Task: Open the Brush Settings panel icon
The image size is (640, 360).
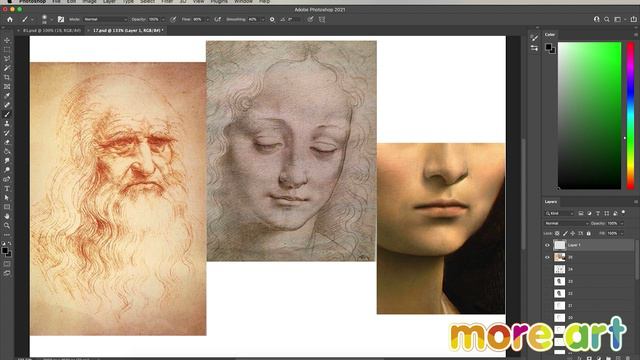Action: coord(61,19)
